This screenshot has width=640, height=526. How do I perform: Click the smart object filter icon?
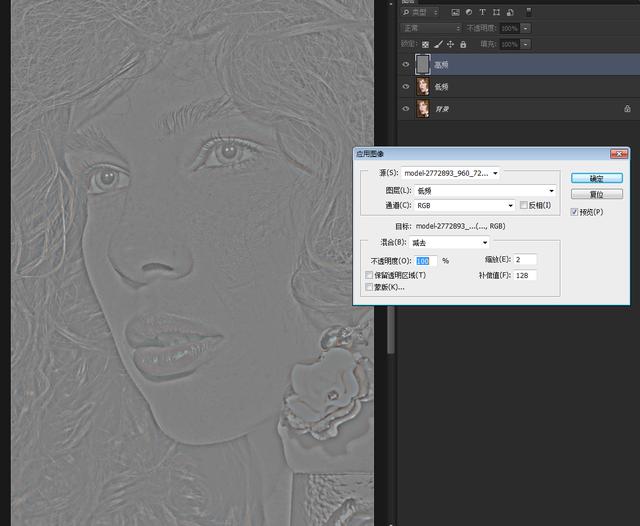pos(510,12)
